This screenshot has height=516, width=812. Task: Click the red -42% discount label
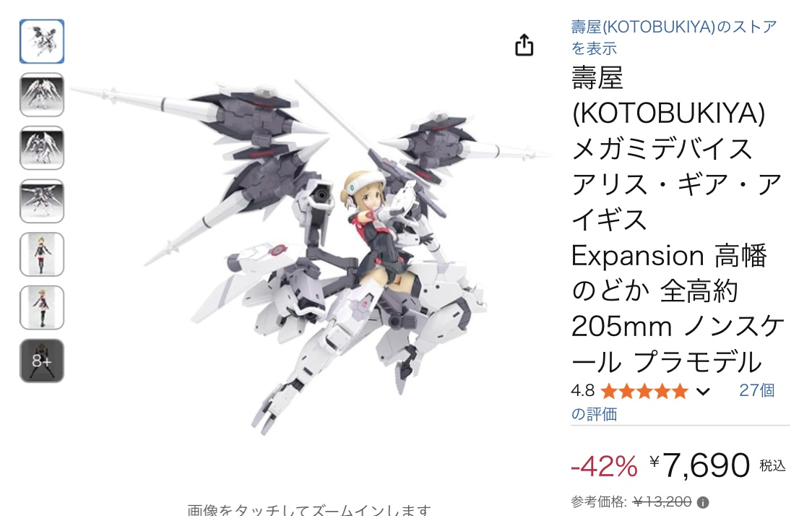[605, 466]
